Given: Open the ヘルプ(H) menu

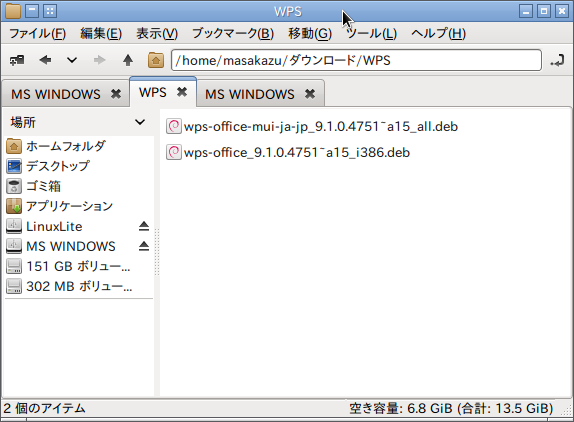Looking at the screenshot, I should click(438, 34).
